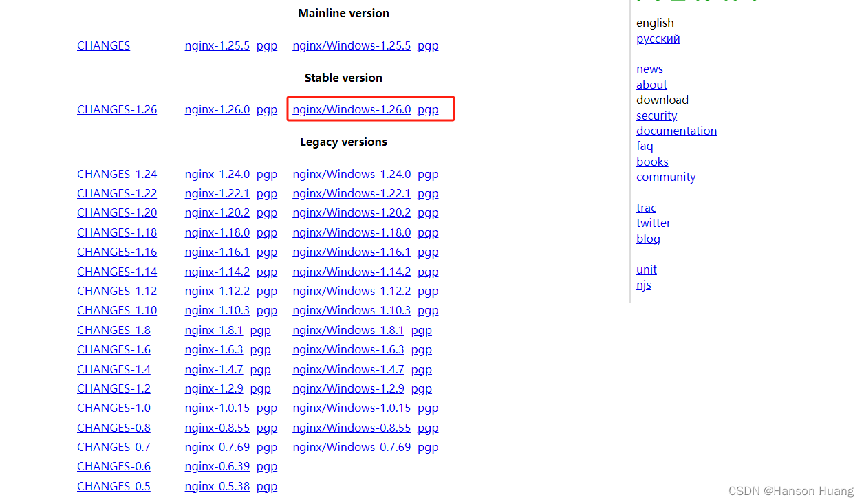Open the faq page
This screenshot has width=864, height=504.
point(645,146)
